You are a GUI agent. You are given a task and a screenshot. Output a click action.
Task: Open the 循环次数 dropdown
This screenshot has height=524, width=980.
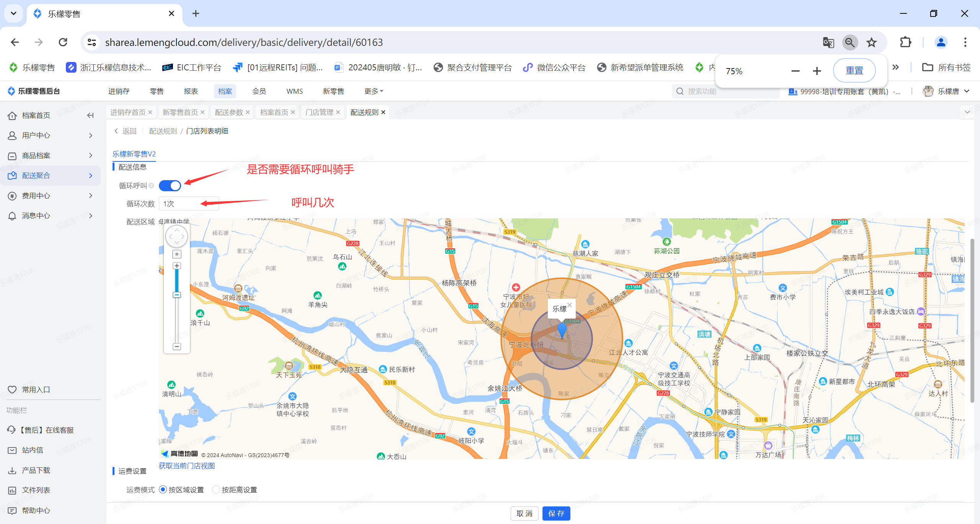(x=189, y=203)
